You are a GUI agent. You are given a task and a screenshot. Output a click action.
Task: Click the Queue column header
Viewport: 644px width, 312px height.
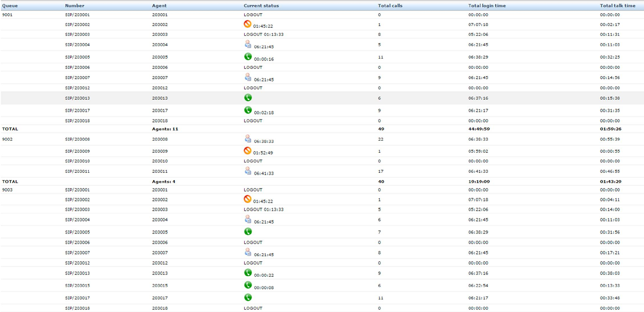coord(9,5)
